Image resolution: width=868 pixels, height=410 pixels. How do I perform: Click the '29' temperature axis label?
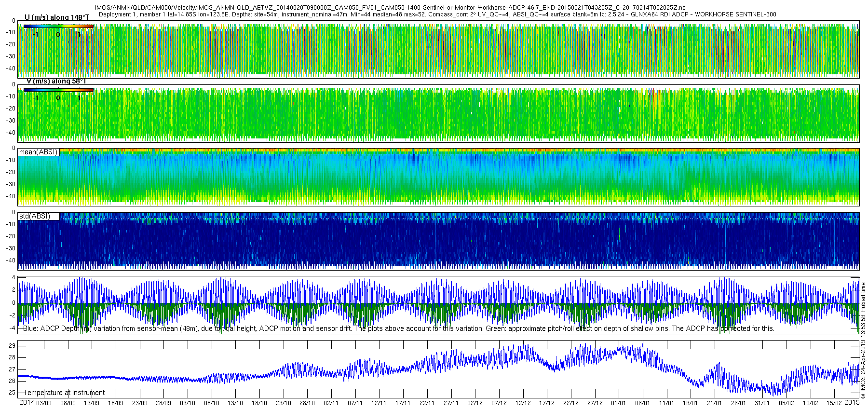[12, 346]
